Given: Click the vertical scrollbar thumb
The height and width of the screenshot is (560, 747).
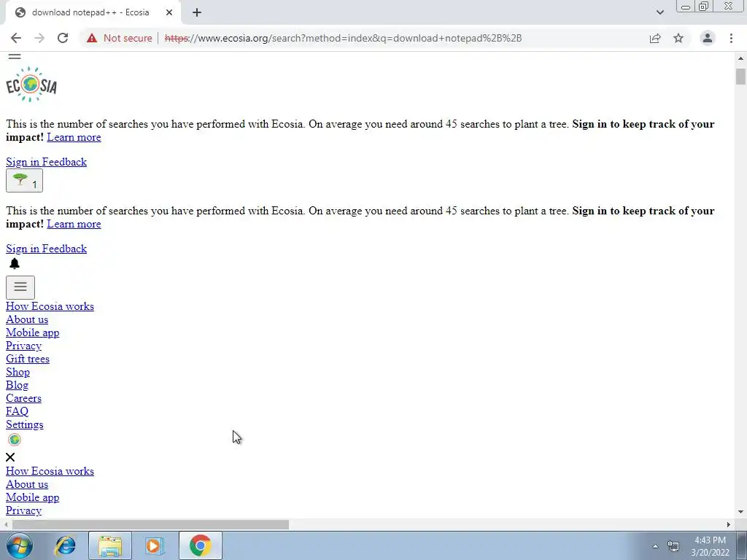Looking at the screenshot, I should pos(740,76).
